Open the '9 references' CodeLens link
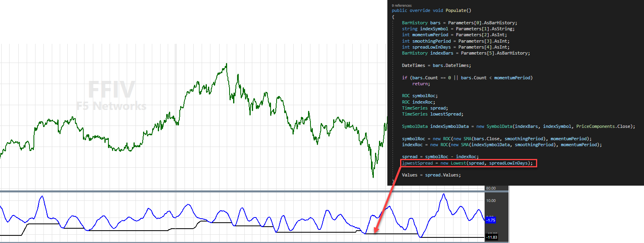 [402, 6]
